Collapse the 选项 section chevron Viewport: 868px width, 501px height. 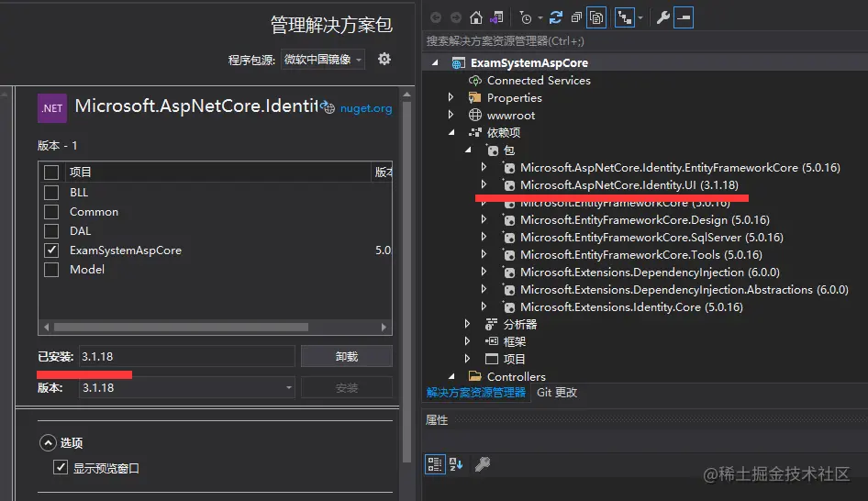coord(48,443)
